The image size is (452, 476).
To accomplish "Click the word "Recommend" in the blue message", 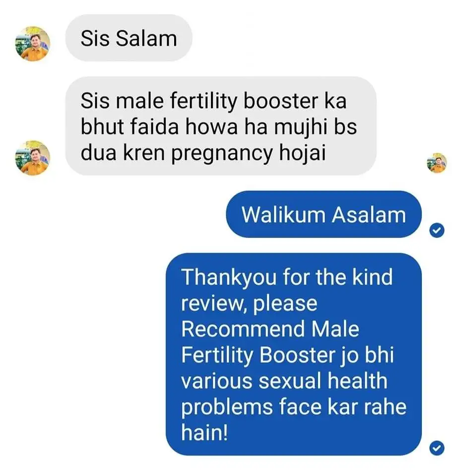I will tap(243, 329).
